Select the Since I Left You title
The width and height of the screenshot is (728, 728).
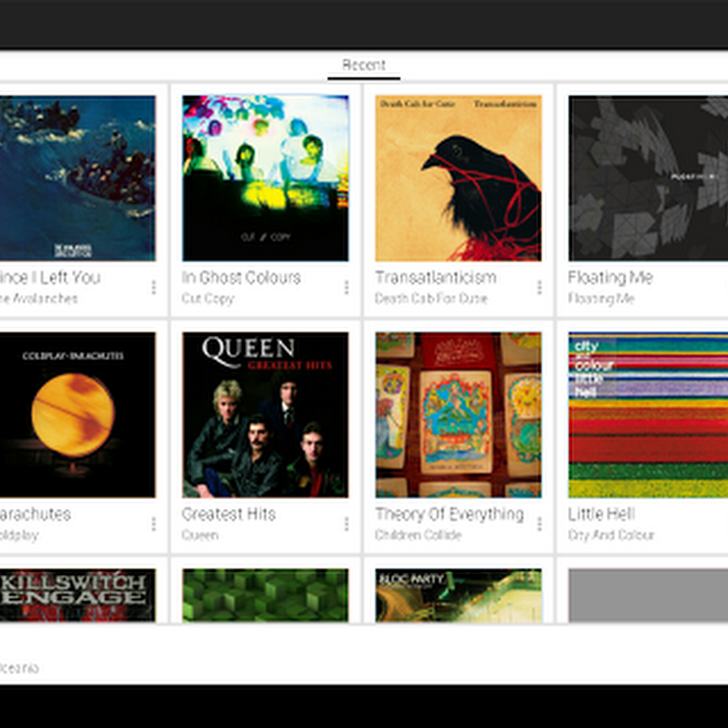click(50, 277)
